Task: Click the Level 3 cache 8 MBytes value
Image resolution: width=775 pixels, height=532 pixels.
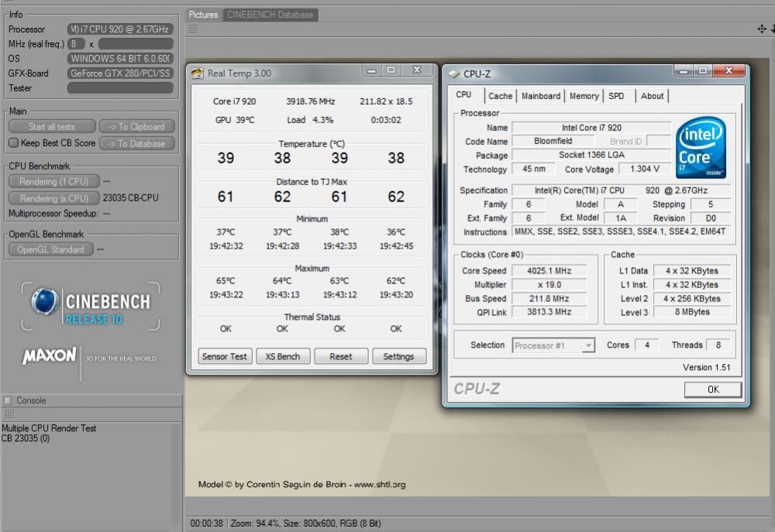Action: click(x=692, y=312)
